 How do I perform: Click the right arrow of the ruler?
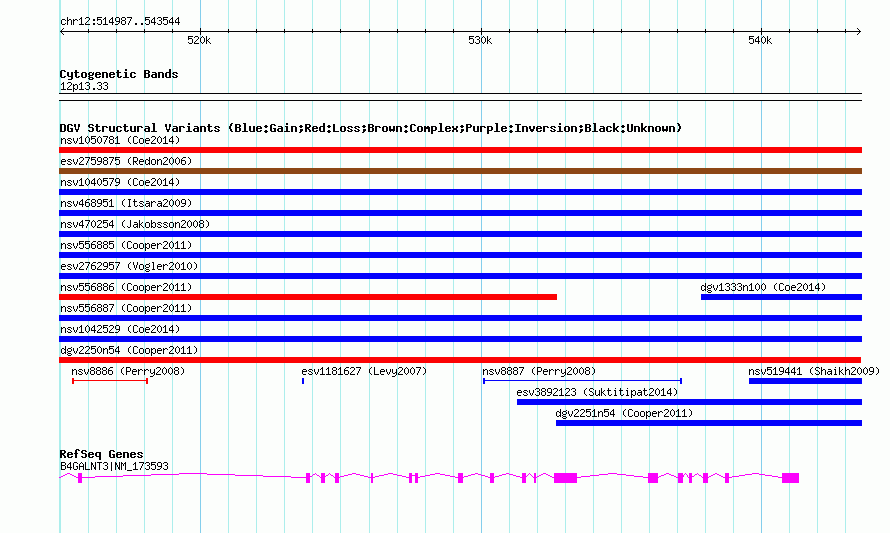click(858, 32)
